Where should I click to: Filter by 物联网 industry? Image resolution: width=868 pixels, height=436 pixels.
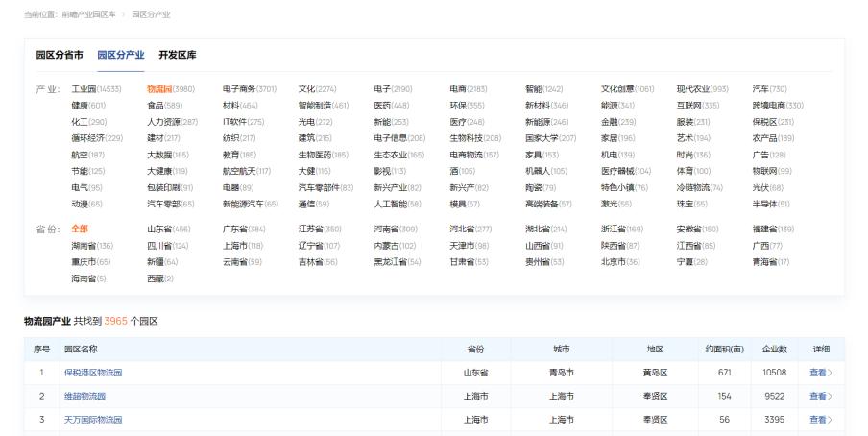(x=772, y=171)
